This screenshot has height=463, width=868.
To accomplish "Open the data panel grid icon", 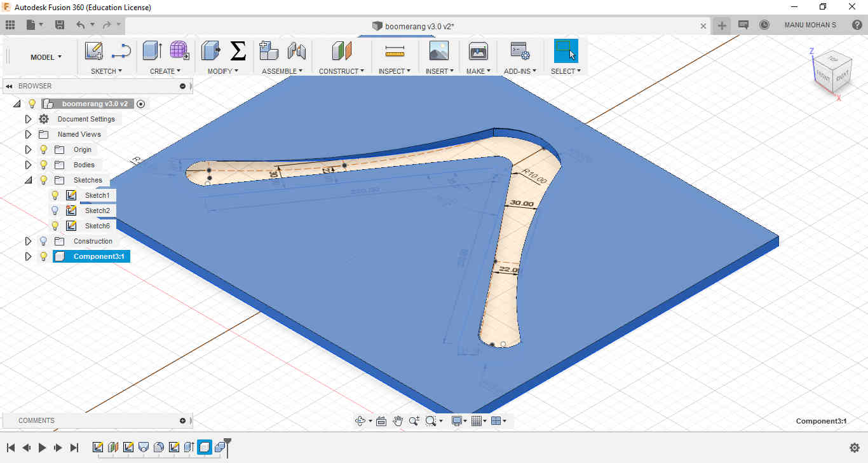I will coord(10,25).
